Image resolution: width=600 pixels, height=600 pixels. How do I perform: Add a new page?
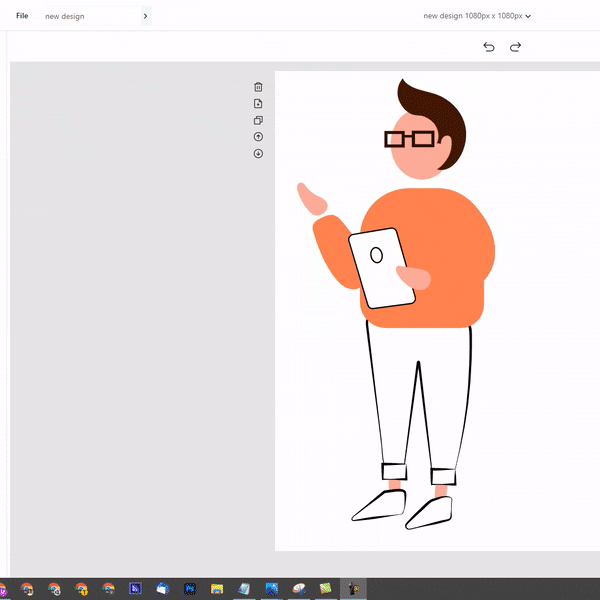point(258,104)
